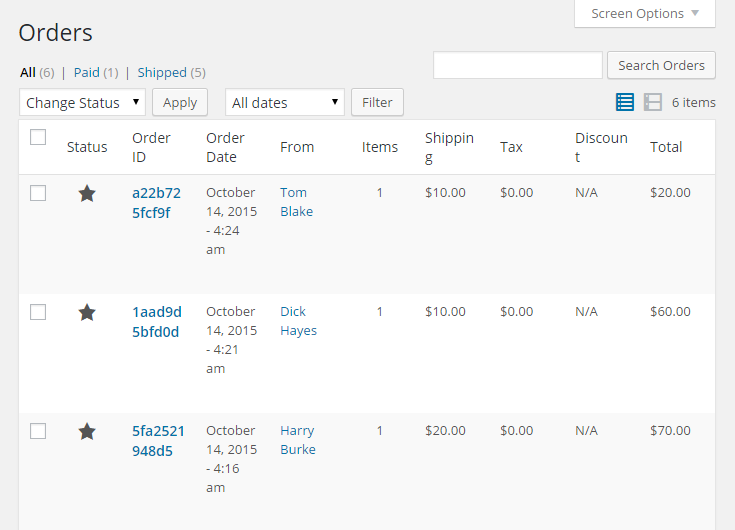Viewport: 735px width, 530px height.
Task: Expand Screen Options panel
Action: click(645, 13)
